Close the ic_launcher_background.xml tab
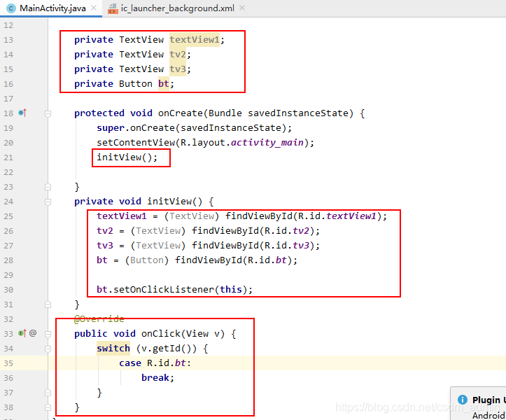The height and width of the screenshot is (420, 506). coord(242,8)
